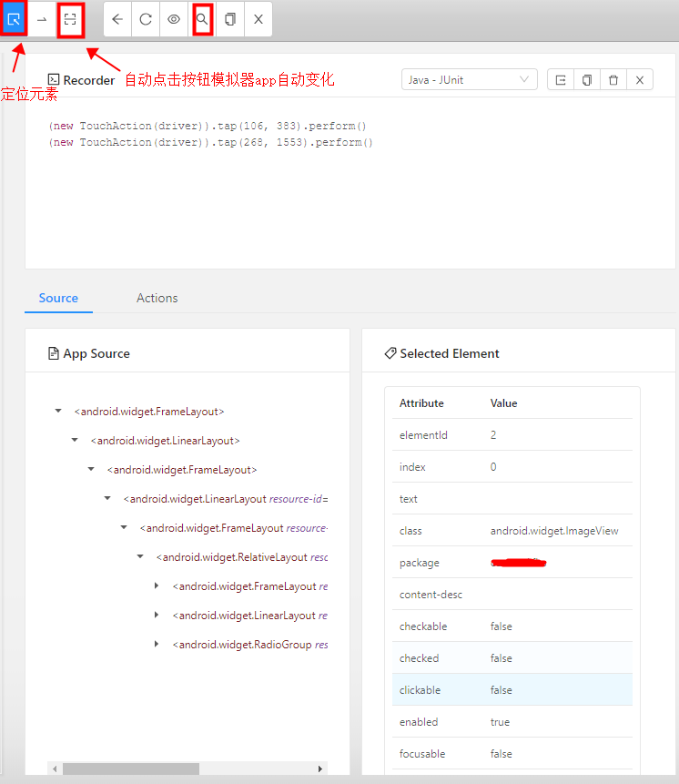Click the horizontal scrollbar thumb

131,769
